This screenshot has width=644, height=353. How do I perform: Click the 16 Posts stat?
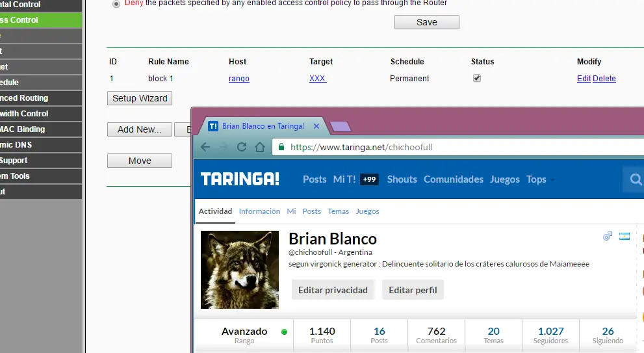point(379,335)
